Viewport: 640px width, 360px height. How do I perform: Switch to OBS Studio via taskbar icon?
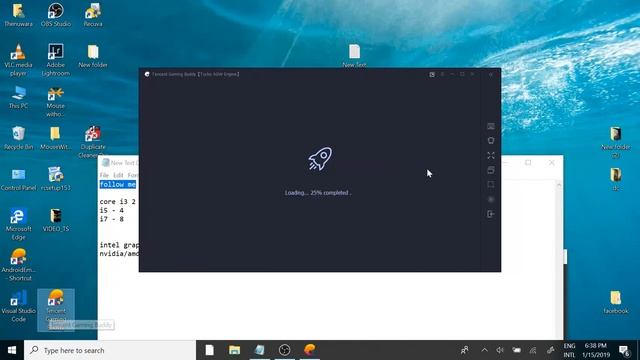[x=284, y=350]
